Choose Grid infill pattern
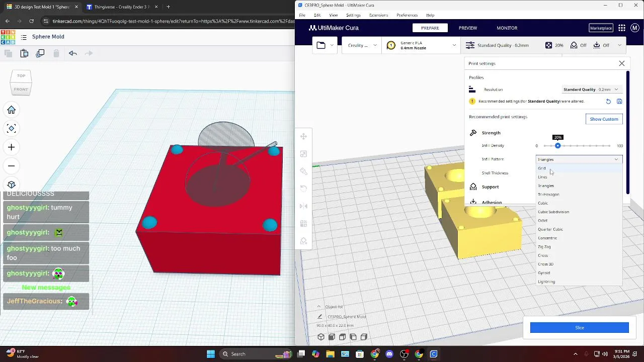Screen dimensions: 644x362 pyautogui.click(x=579, y=168)
